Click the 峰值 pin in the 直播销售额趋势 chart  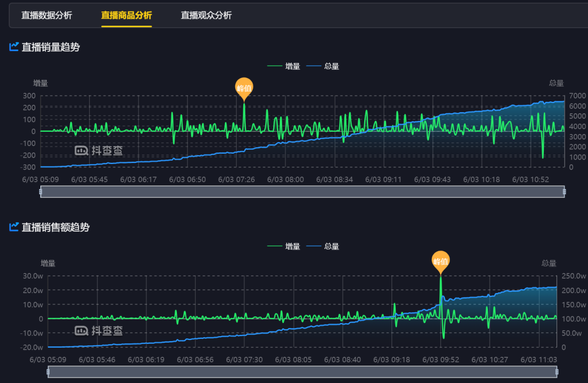click(440, 261)
